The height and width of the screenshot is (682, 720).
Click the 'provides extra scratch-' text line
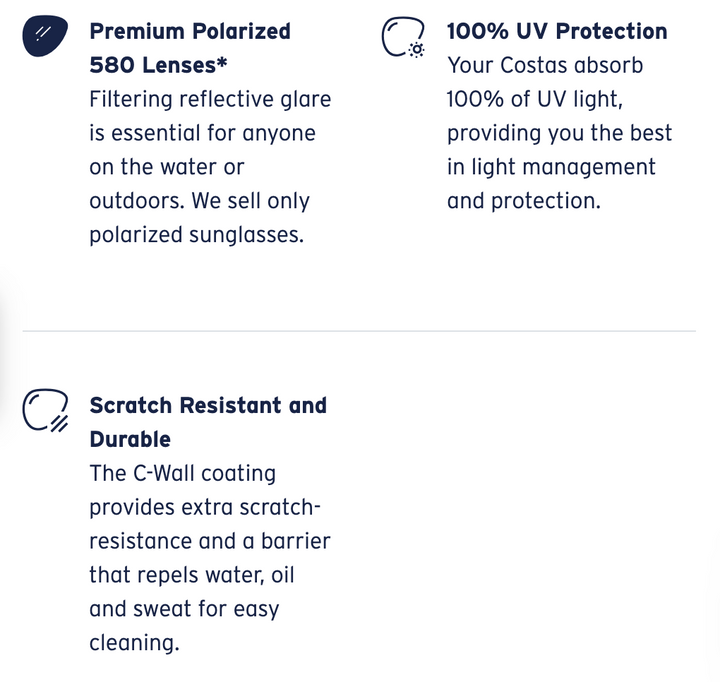205,507
